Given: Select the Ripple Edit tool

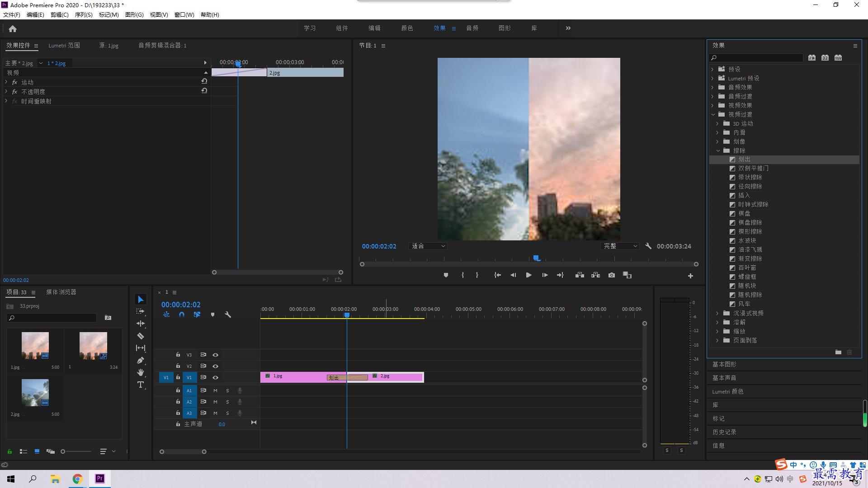Looking at the screenshot, I should [x=141, y=324].
